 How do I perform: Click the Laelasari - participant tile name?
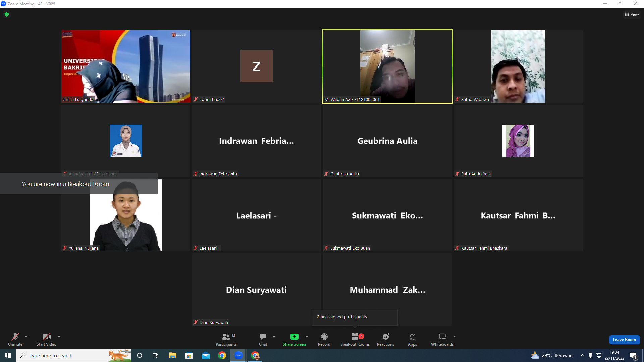click(x=257, y=216)
